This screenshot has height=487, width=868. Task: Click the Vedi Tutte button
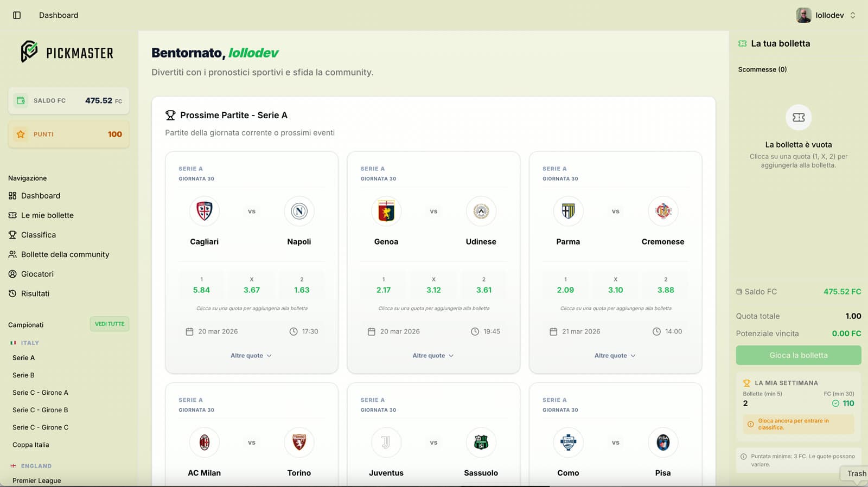[110, 324]
